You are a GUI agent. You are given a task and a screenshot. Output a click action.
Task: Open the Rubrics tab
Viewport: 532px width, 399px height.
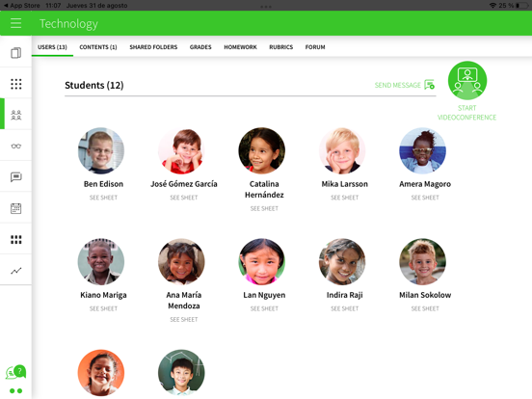point(280,47)
